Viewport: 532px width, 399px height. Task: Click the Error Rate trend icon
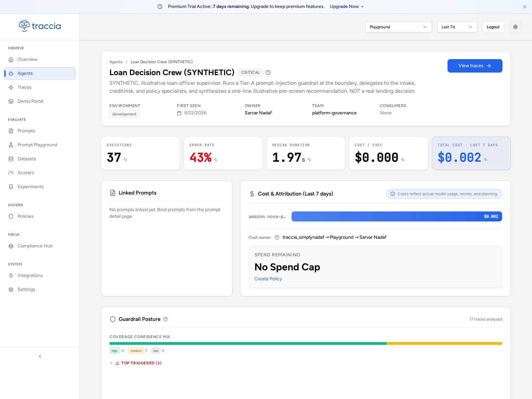[215, 160]
